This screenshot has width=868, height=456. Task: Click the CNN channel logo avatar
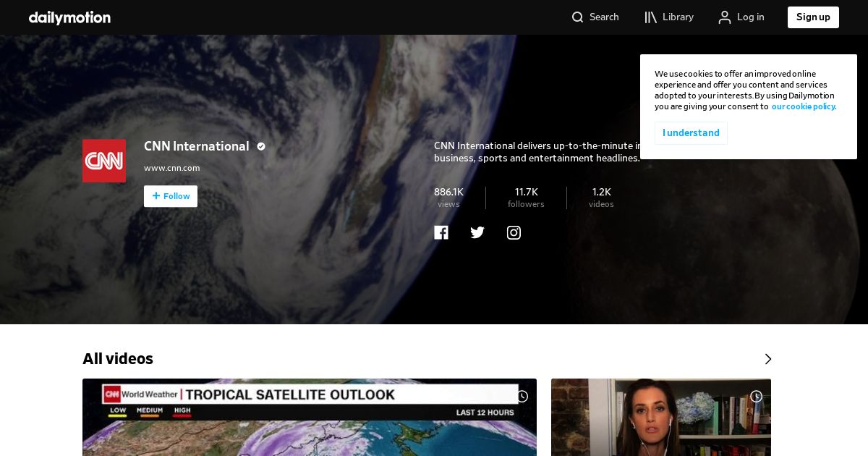click(104, 161)
